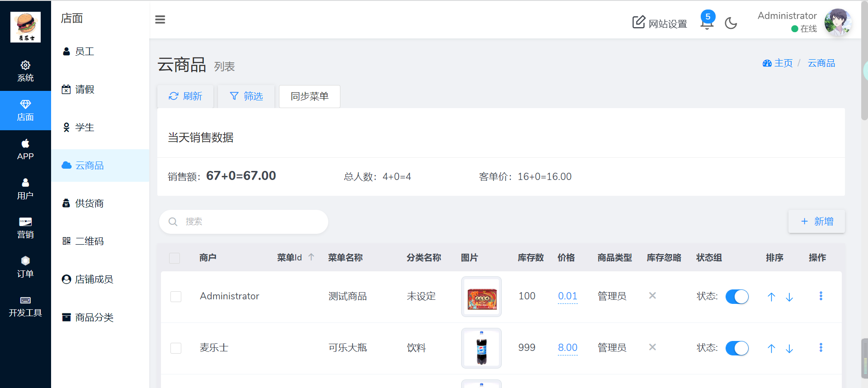Toggle 菜单Id column sort arrow
Image resolution: width=868 pixels, height=388 pixels.
[x=311, y=257]
